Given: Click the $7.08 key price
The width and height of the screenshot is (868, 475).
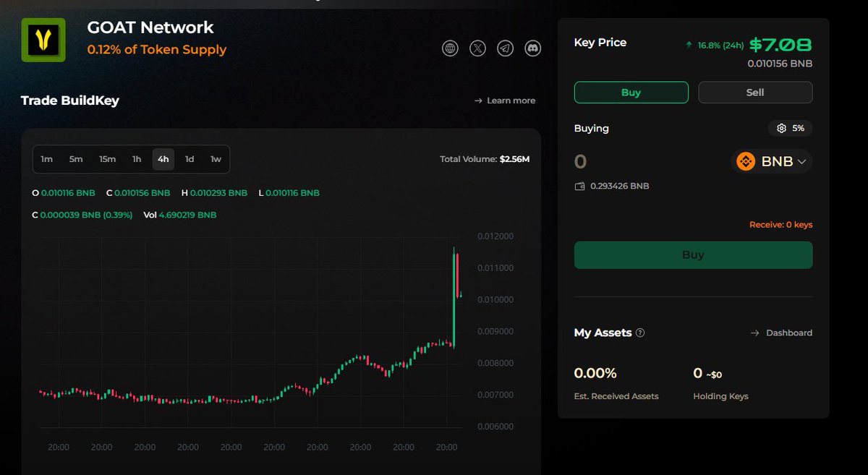Looking at the screenshot, I should point(780,45).
